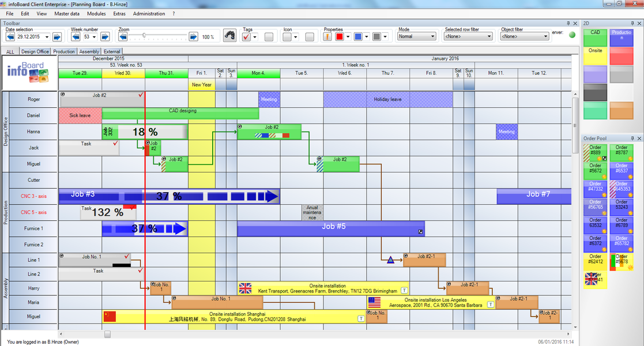Open the red color swatch in Properties
The image size is (644, 346).
pos(340,37)
